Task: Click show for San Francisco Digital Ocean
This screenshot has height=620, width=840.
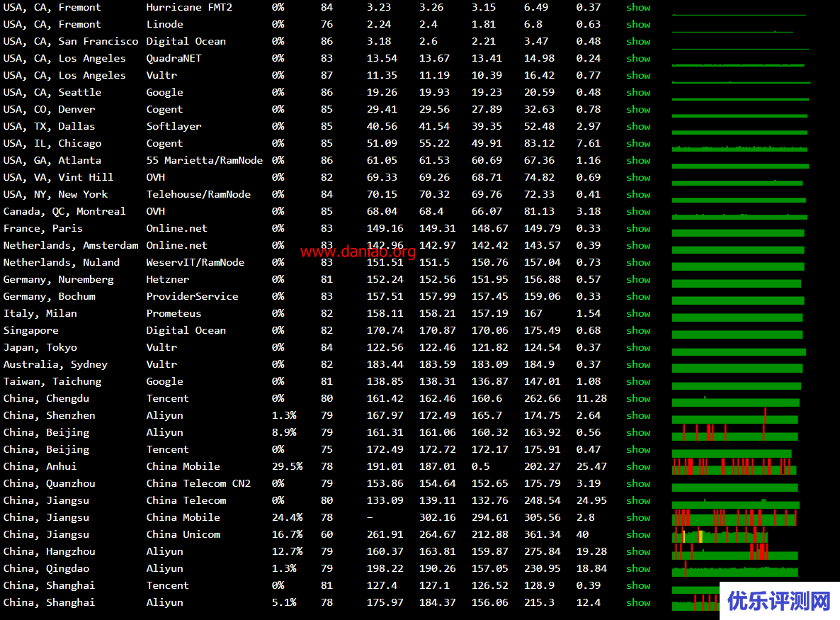Action: coord(638,41)
